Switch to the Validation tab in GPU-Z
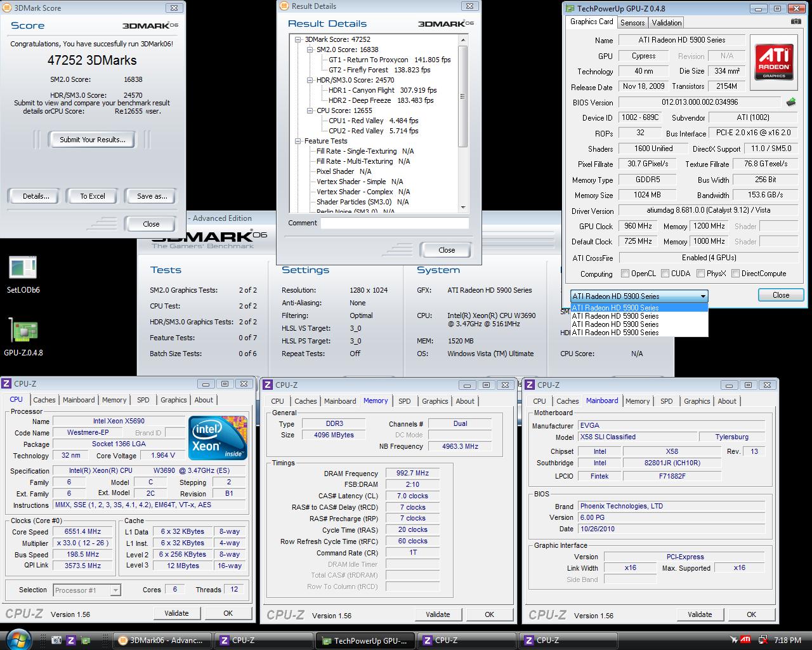812x650 pixels. pyautogui.click(x=667, y=23)
